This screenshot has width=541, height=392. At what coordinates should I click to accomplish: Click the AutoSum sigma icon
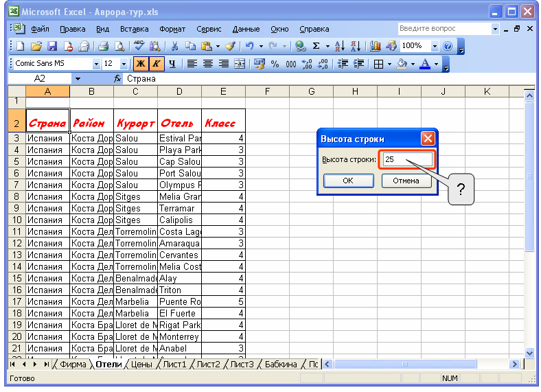(316, 46)
